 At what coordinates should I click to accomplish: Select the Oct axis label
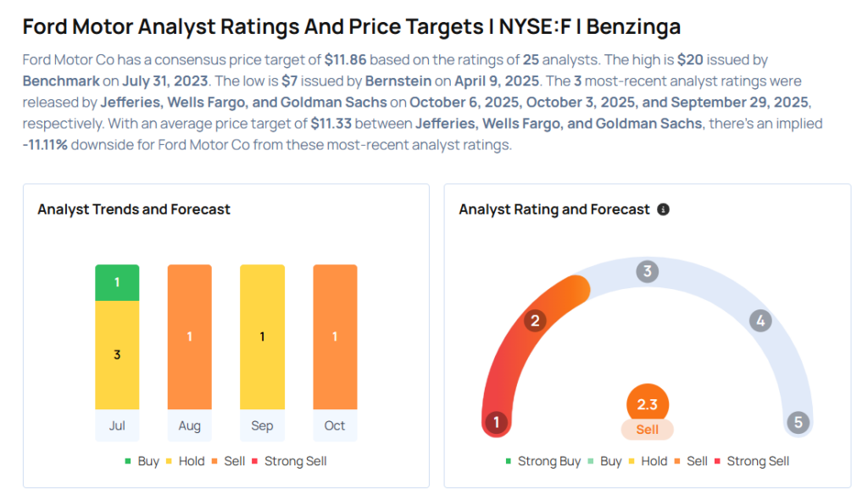coord(335,425)
